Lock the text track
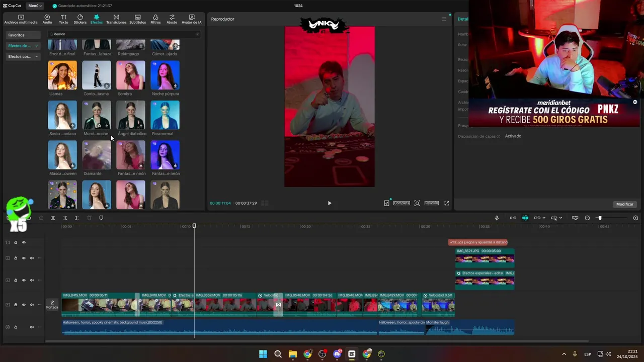The image size is (644, 362). click(x=16, y=242)
